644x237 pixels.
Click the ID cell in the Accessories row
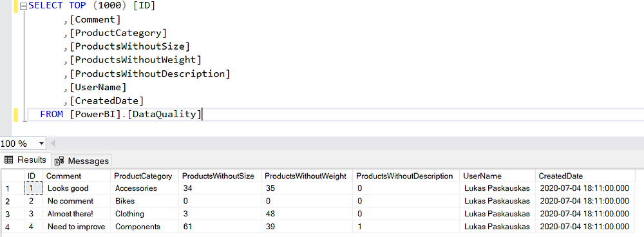[x=33, y=189]
